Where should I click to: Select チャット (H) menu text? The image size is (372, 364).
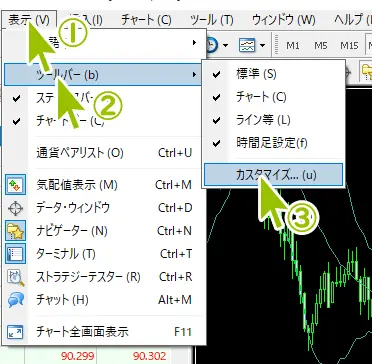click(x=62, y=300)
